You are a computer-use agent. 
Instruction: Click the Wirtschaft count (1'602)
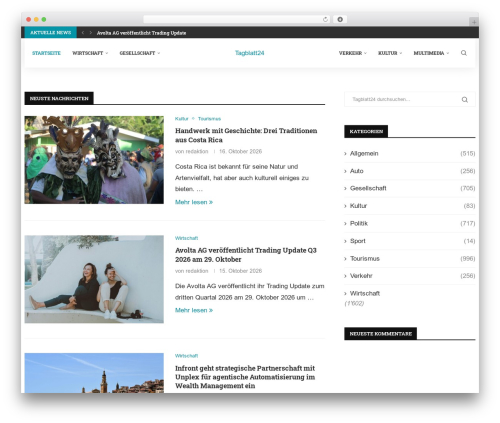pyautogui.click(x=354, y=303)
